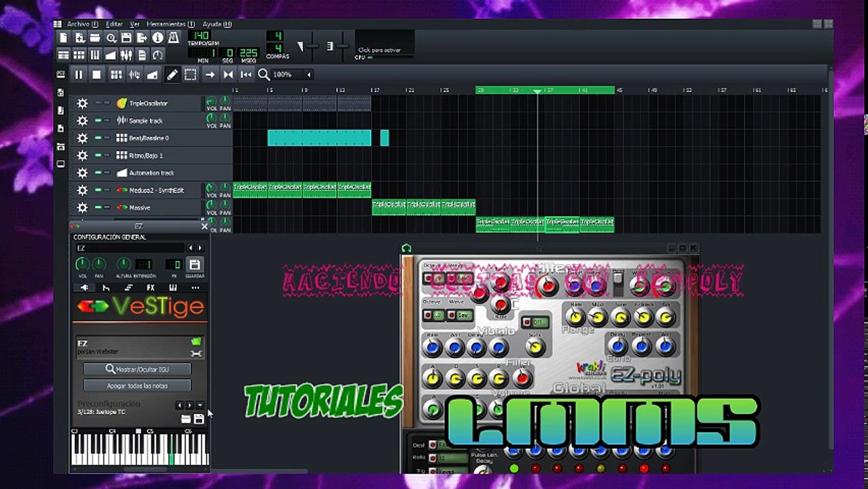This screenshot has width=868, height=489.
Task: Open Sample track gear menu
Action: coord(82,121)
